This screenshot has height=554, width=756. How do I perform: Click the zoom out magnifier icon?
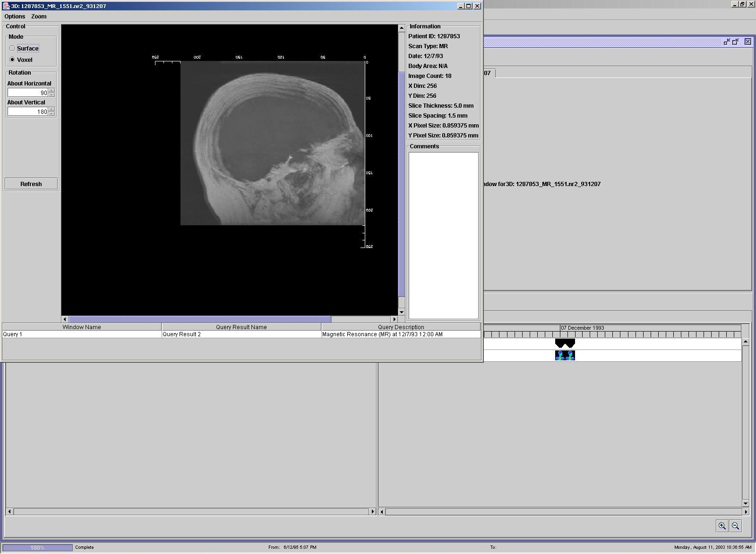735,526
